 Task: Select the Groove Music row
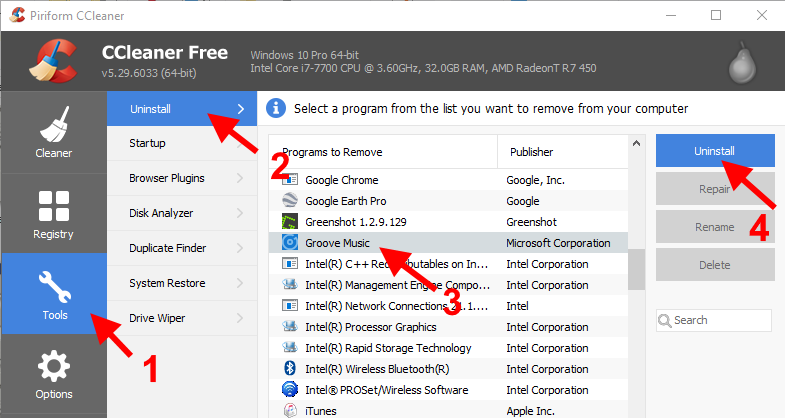448,243
